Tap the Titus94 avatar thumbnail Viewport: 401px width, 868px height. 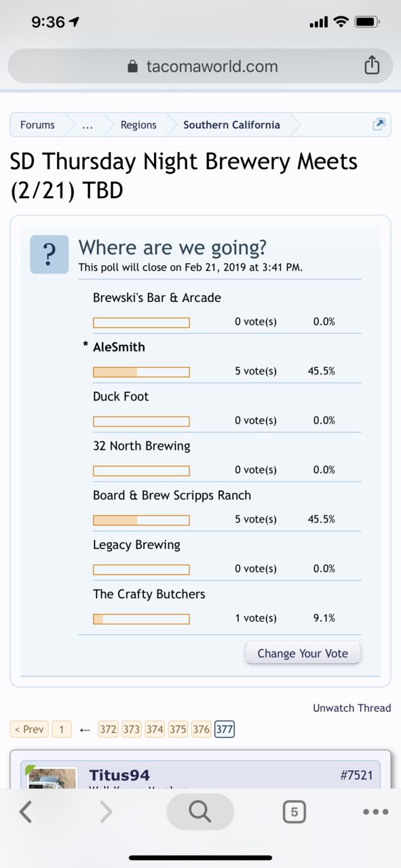pyautogui.click(x=43, y=778)
